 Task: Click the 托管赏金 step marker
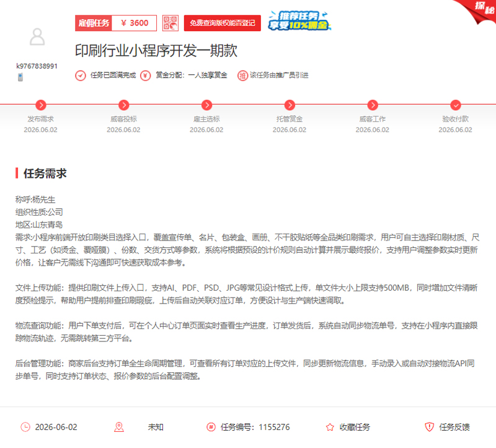[x=290, y=105]
